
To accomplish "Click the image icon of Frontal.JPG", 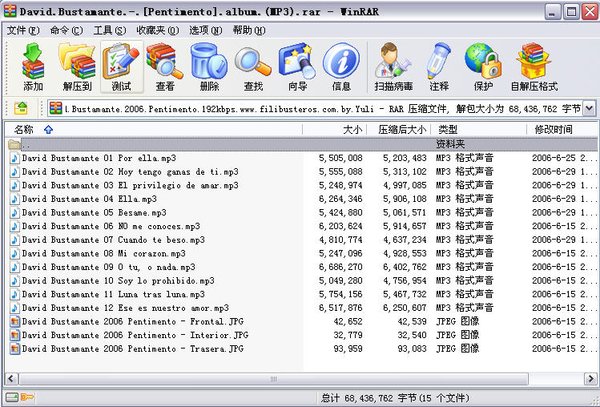I will point(15,321).
